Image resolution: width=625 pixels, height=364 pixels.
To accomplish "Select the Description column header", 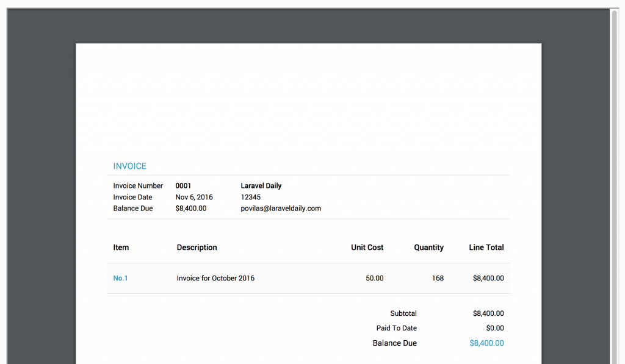I will 197,247.
